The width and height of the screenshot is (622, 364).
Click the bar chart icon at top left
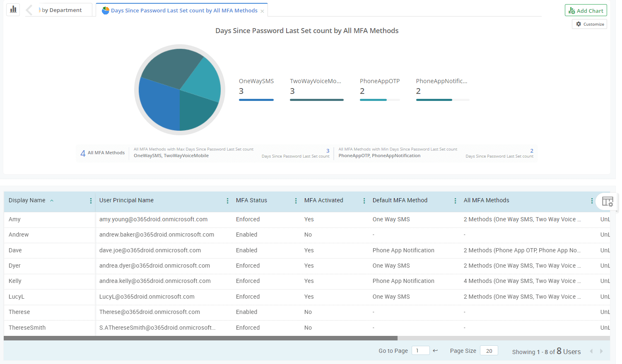point(13,9)
